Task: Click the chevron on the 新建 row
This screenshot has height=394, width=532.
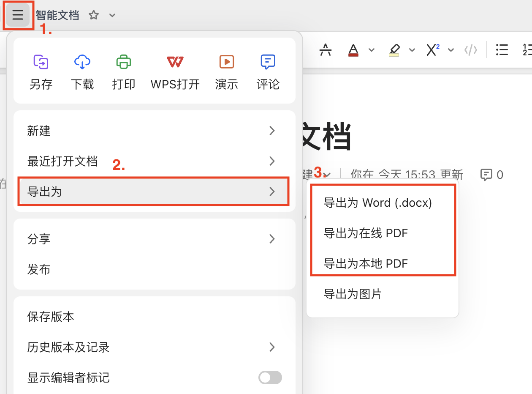Action: (272, 131)
